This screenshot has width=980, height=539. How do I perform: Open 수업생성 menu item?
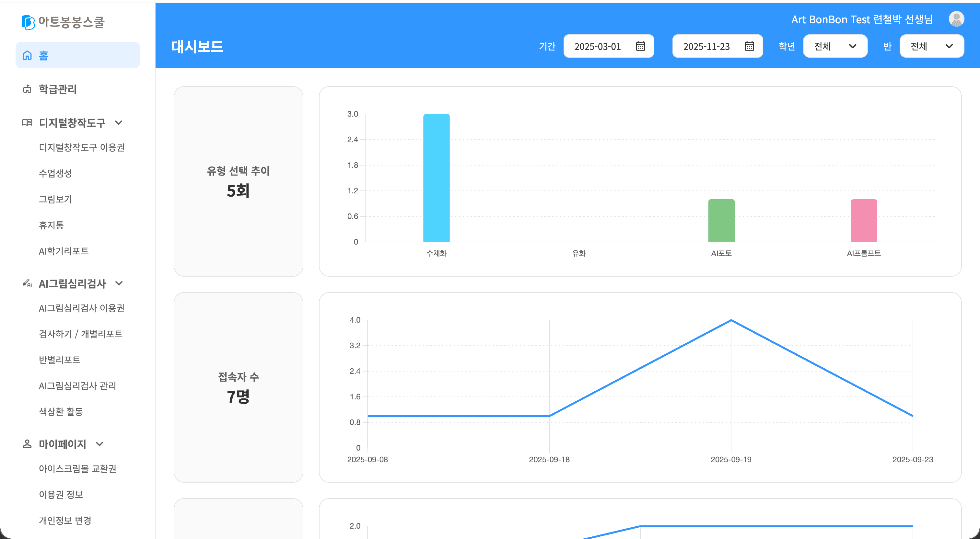[x=55, y=173]
